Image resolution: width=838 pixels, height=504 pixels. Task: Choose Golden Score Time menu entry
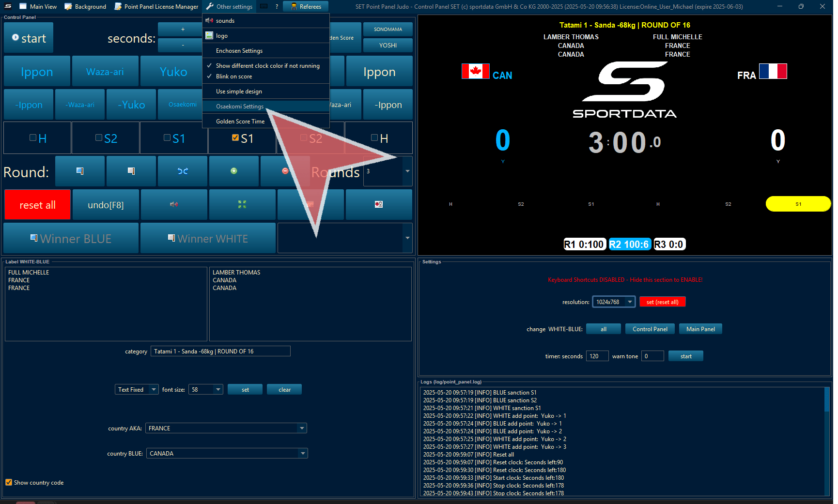[240, 122]
